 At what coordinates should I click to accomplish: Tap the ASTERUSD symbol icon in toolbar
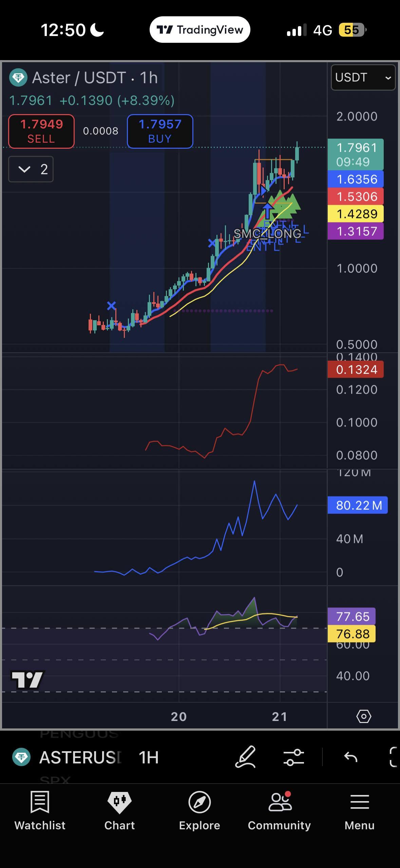pyautogui.click(x=22, y=757)
